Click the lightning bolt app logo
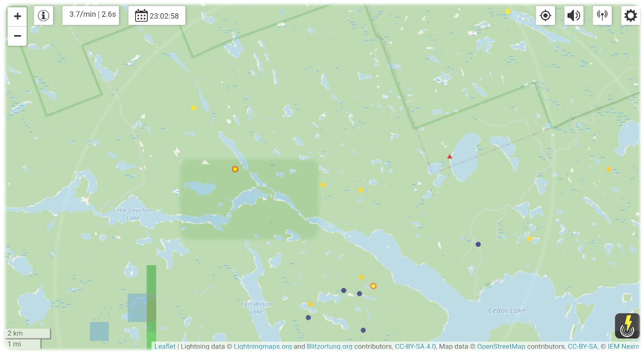This screenshot has width=644, height=353. click(627, 326)
